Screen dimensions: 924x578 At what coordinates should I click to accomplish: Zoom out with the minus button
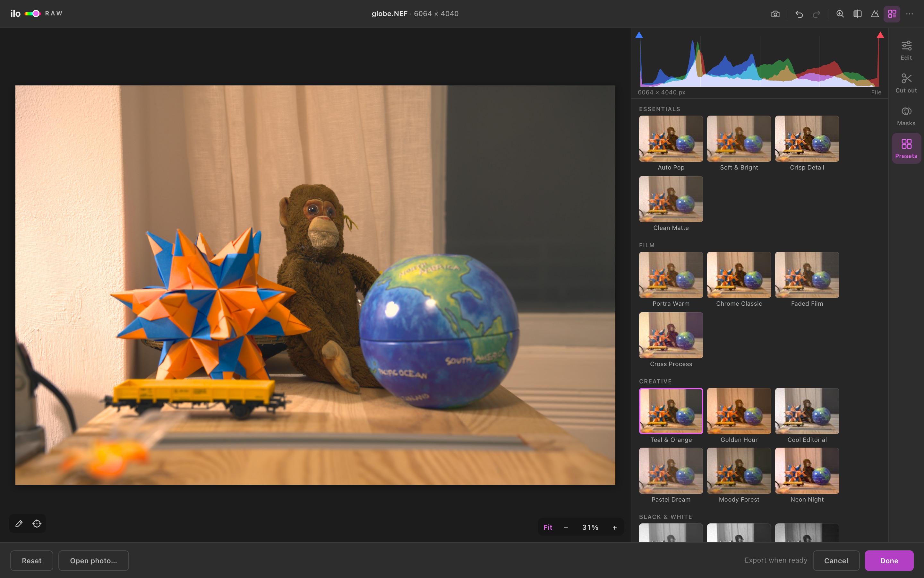coord(566,528)
